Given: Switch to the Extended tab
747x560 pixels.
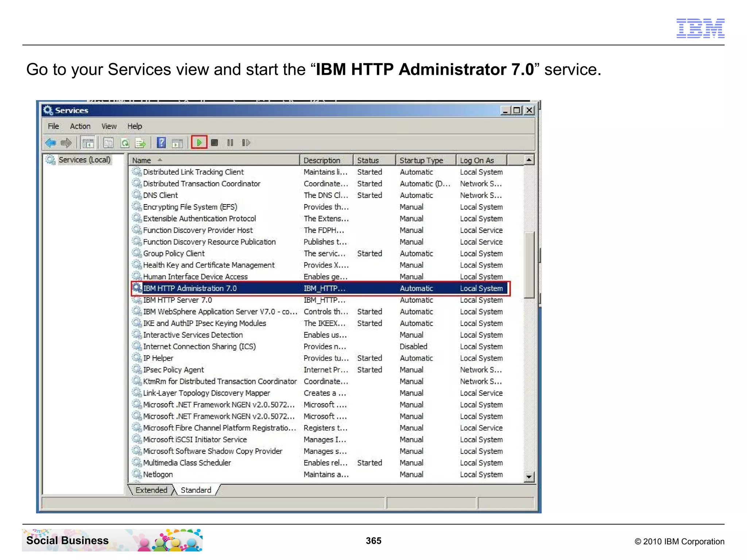Looking at the screenshot, I should tap(151, 490).
